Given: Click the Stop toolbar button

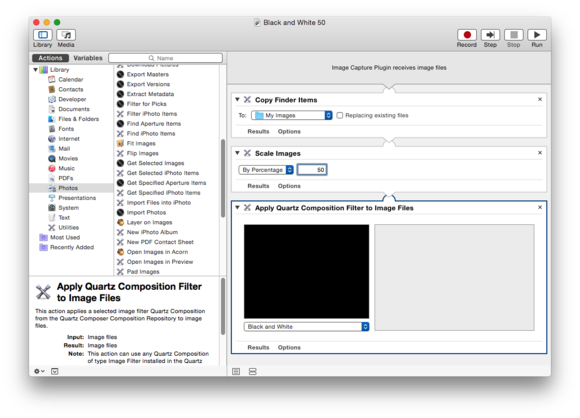Looking at the screenshot, I should [x=514, y=35].
